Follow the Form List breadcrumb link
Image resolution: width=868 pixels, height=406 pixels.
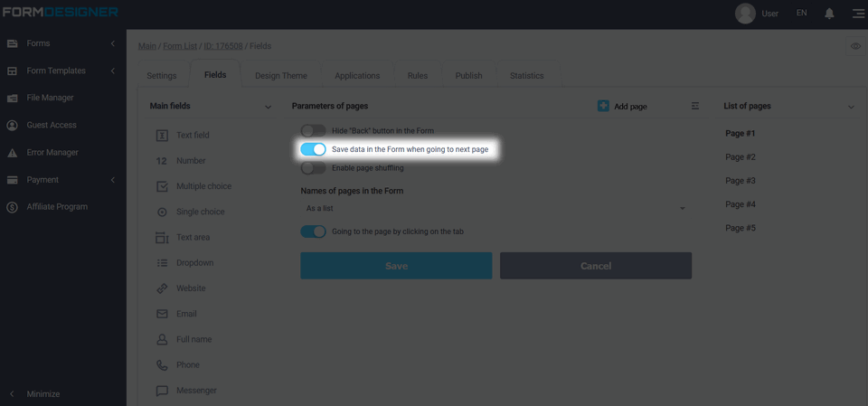[180, 46]
